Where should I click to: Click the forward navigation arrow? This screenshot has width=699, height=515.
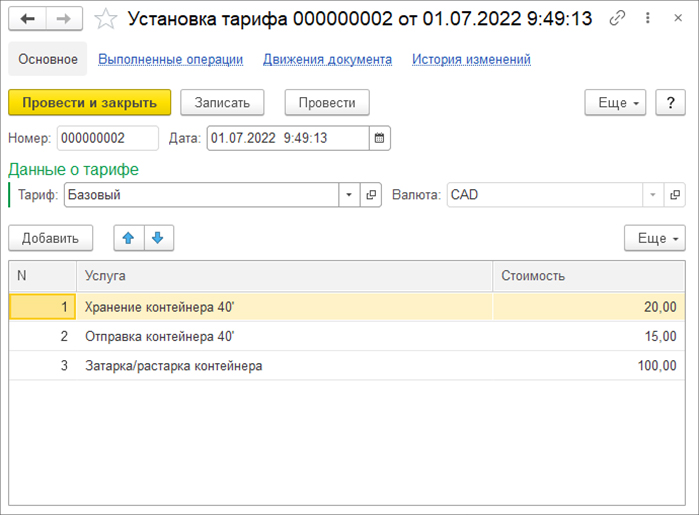(63, 19)
